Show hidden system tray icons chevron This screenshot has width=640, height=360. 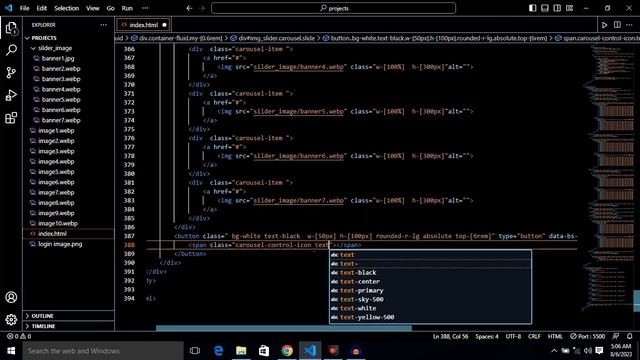pyautogui.click(x=554, y=351)
